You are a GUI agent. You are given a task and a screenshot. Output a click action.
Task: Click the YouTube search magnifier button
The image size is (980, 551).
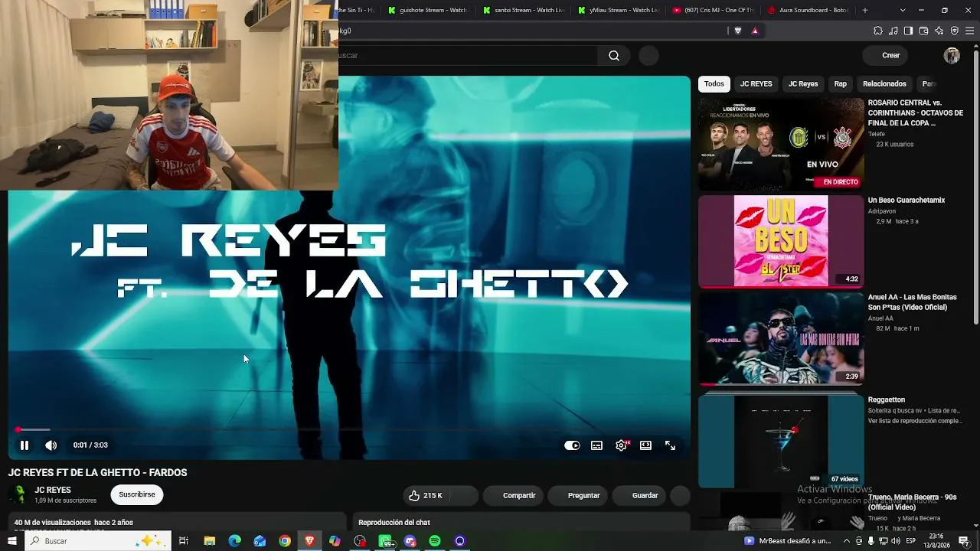(x=614, y=55)
